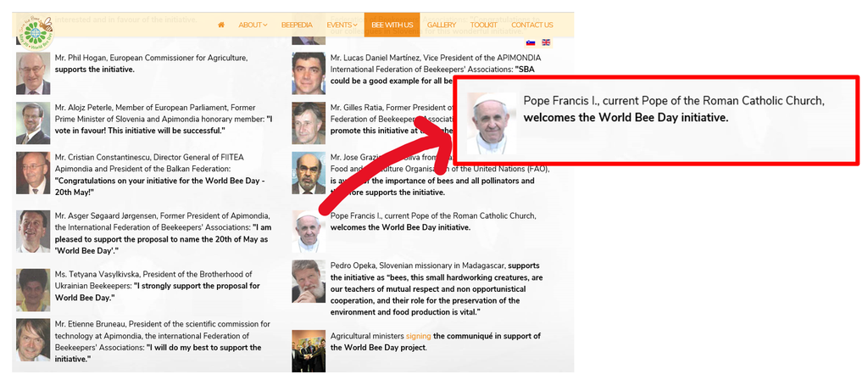Screen dimensions: 868x391
Task: Open the CONTACT US page
Action: pos(532,25)
